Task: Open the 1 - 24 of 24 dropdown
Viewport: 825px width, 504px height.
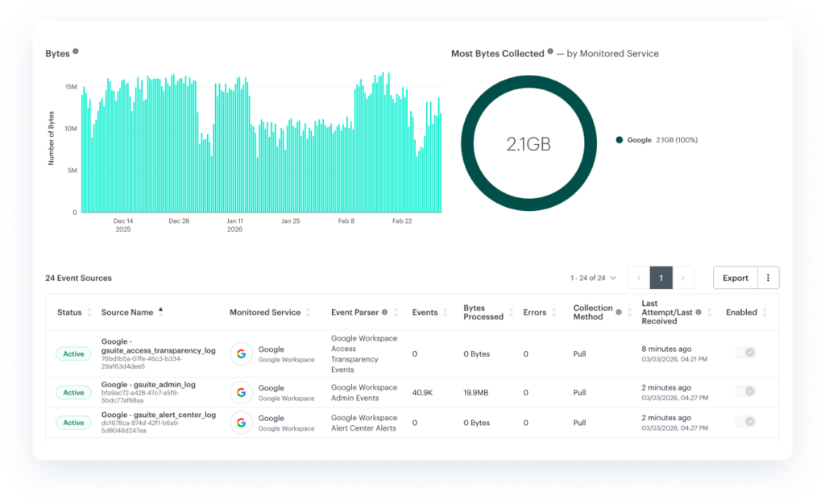Action: [593, 278]
